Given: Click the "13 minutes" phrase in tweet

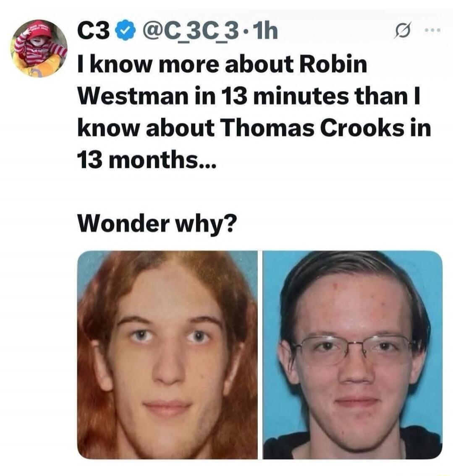Looking at the screenshot, I should (285, 96).
